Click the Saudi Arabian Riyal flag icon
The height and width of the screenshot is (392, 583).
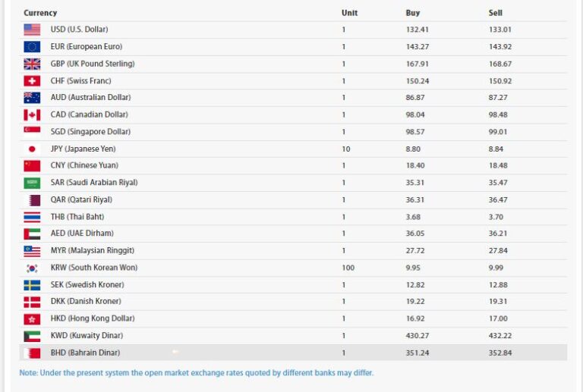coord(32,183)
